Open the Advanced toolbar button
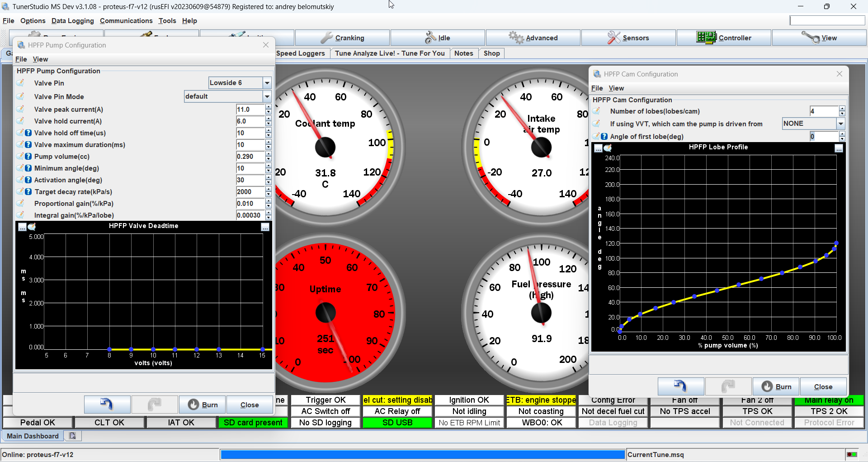 coord(533,38)
